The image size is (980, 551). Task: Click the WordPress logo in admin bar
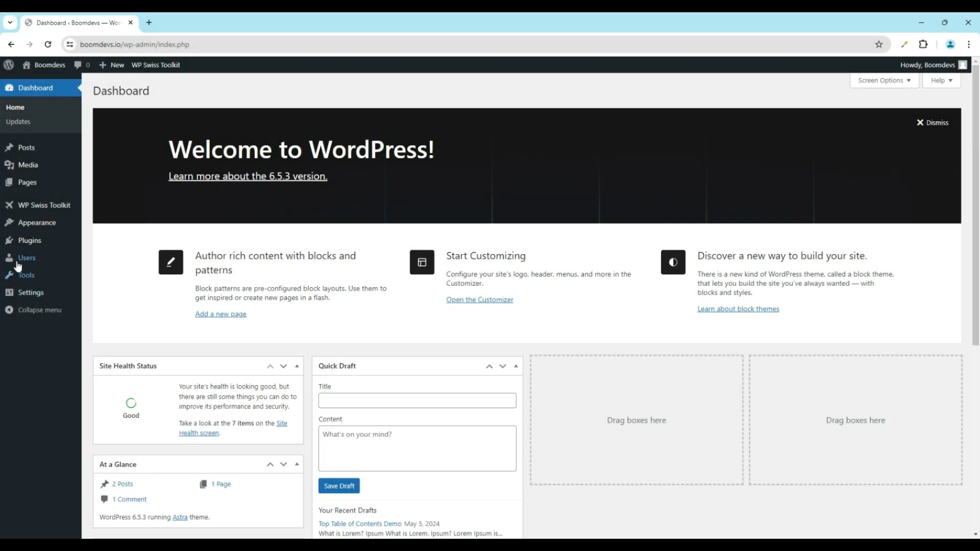9,65
